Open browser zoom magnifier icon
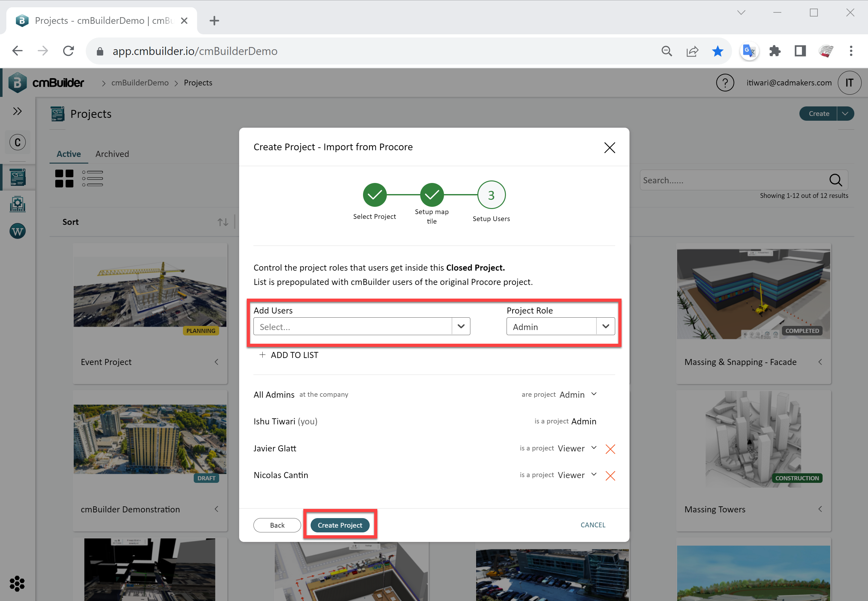Screen dimensions: 868x601 click(667, 51)
